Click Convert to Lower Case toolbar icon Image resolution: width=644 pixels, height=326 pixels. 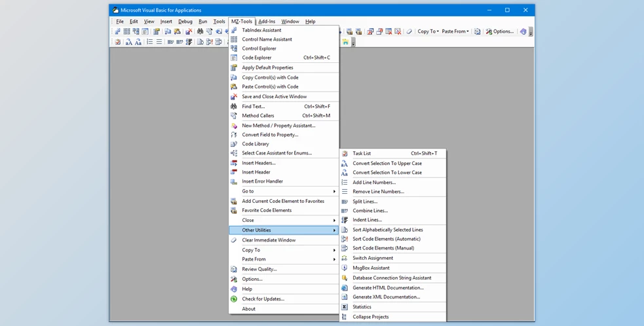[138, 41]
